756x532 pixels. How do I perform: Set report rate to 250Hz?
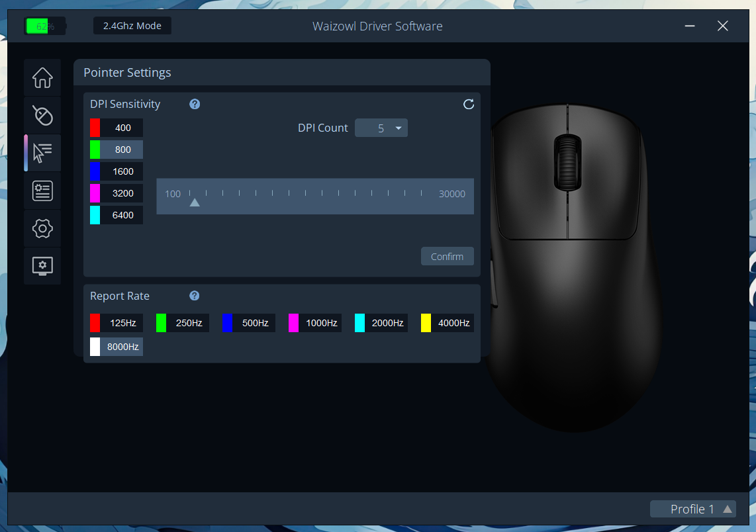click(182, 323)
